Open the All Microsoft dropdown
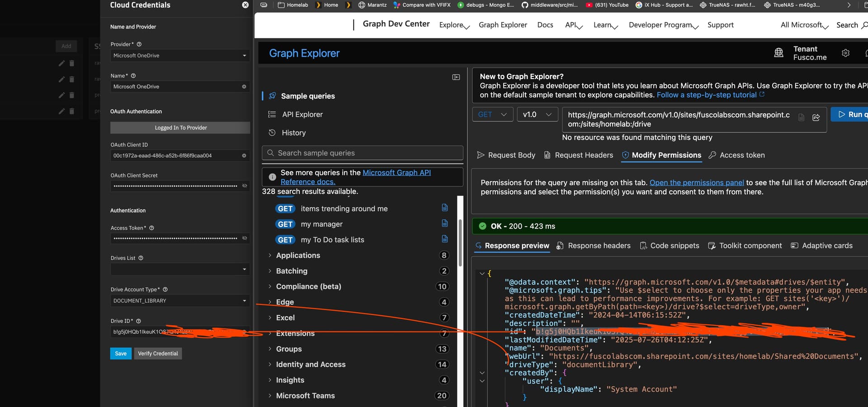Viewport: 868px width, 407px height. pos(804,25)
